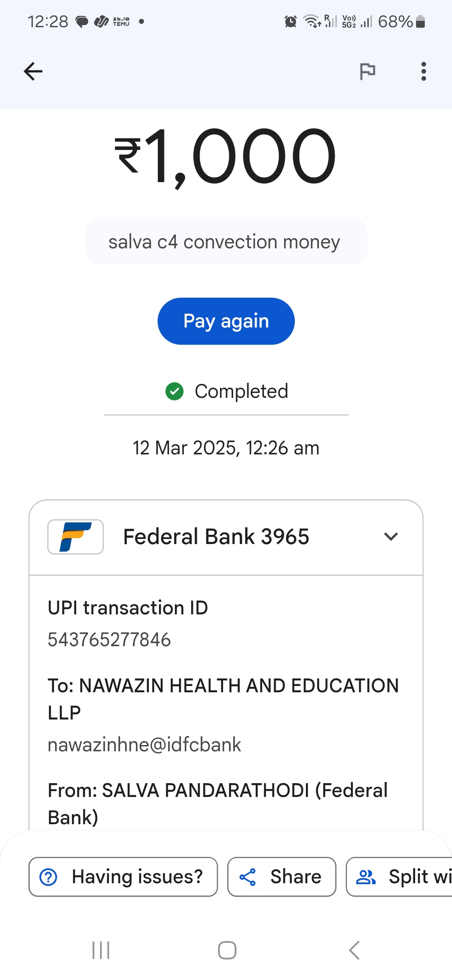Tap the Share button
The height and width of the screenshot is (980, 452).
pos(282,877)
